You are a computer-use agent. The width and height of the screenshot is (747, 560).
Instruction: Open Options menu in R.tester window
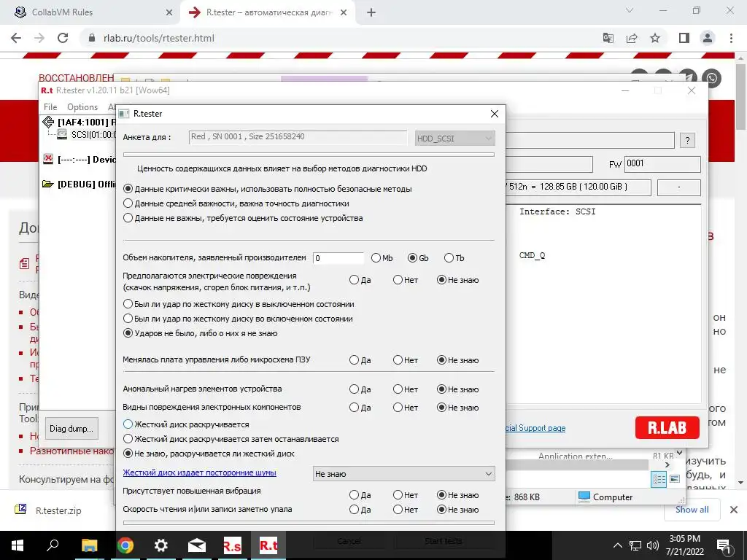pyautogui.click(x=82, y=107)
